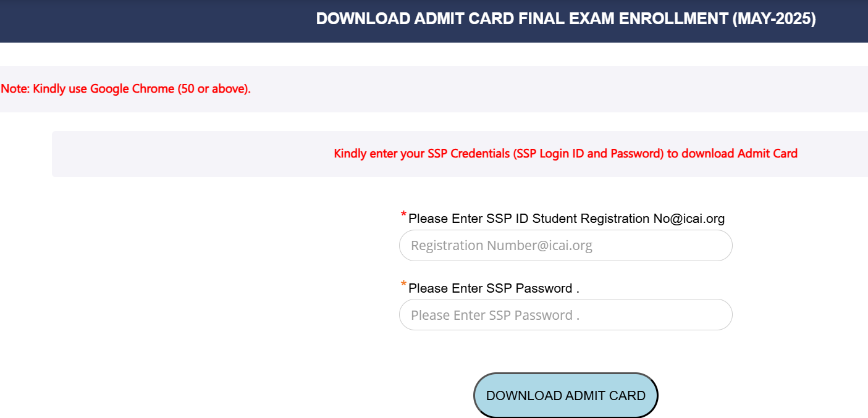Click the Google Chrome note text
Viewport: 868px width, 418px height.
(x=126, y=89)
